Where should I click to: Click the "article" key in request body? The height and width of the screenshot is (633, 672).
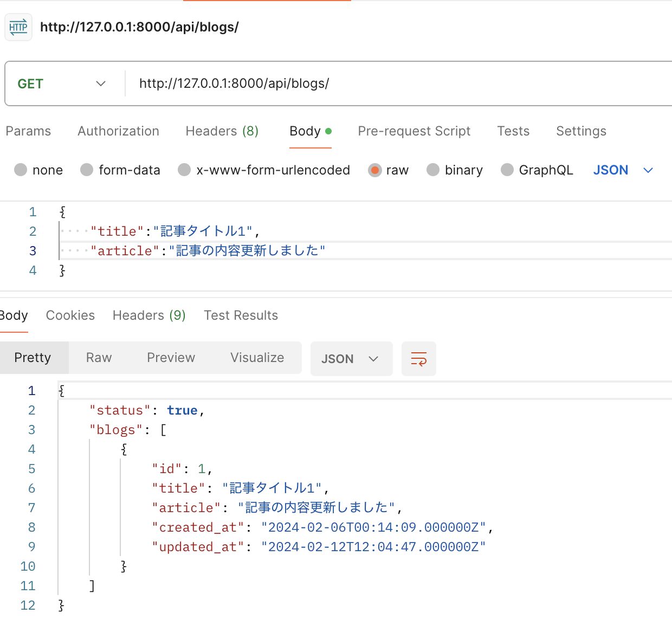(125, 251)
